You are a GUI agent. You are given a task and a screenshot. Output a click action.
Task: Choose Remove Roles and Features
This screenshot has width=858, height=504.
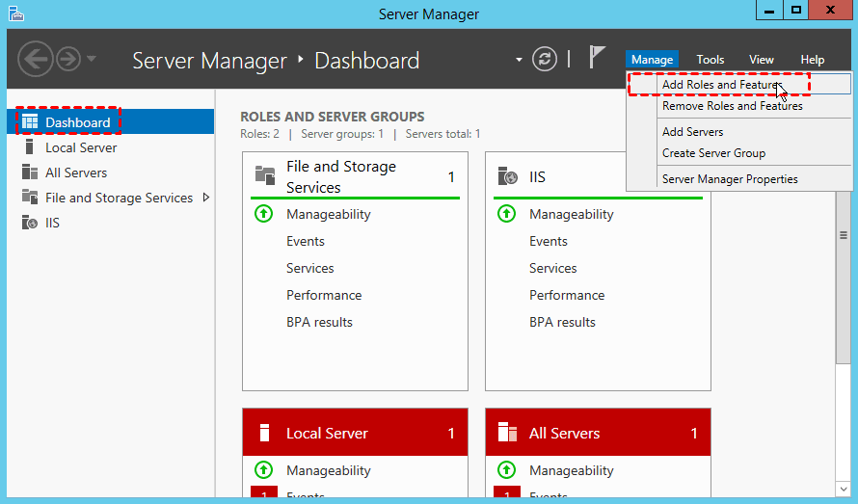732,106
